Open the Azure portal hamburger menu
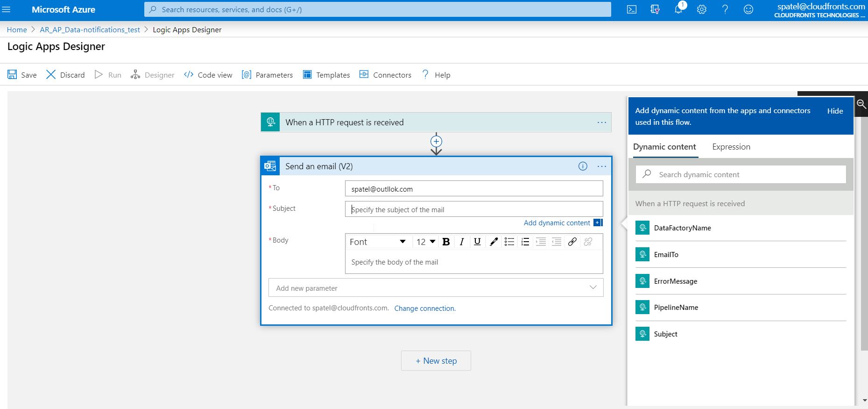Screen dimensions: 868x409 [6, 9]
